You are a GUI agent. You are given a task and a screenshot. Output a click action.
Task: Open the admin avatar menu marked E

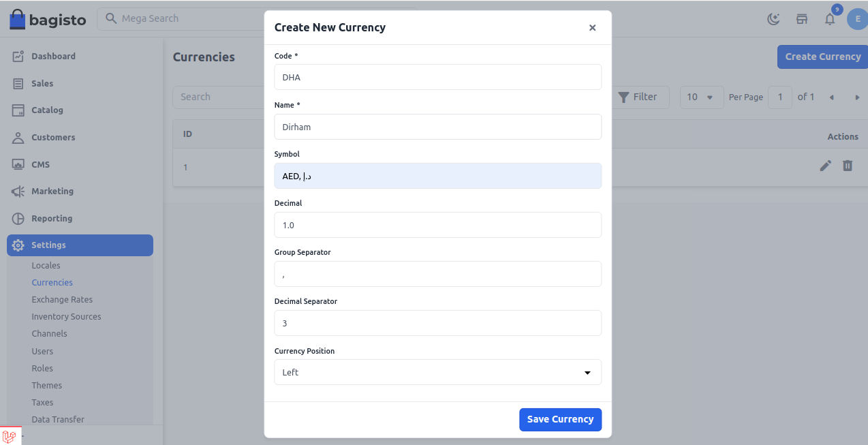[857, 19]
